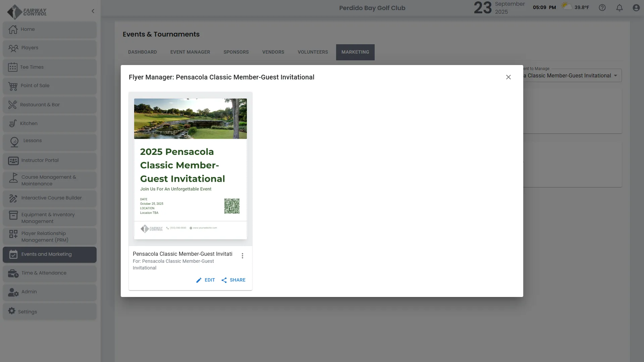This screenshot has height=362, width=644.
Task: Click the Home house icon in sidebar
Action: tap(13, 29)
